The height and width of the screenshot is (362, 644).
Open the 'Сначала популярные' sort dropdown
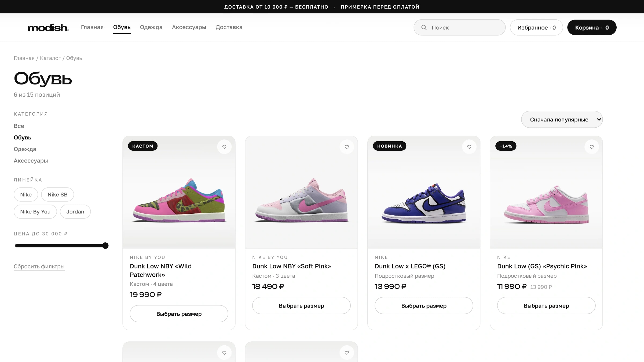pyautogui.click(x=562, y=119)
